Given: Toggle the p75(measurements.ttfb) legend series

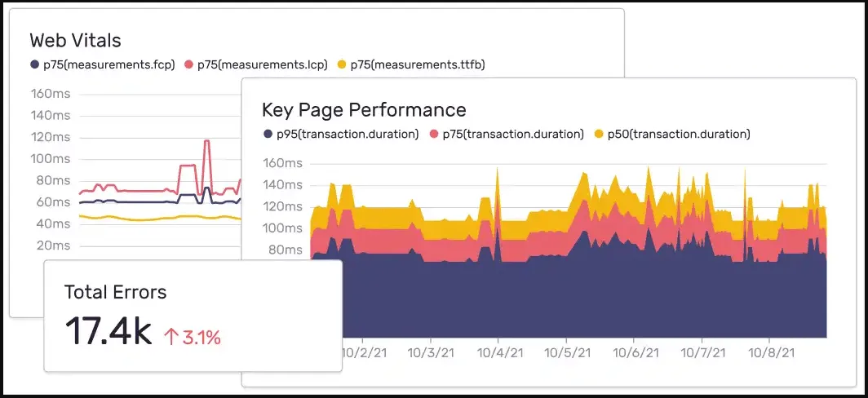Looking at the screenshot, I should (x=411, y=65).
